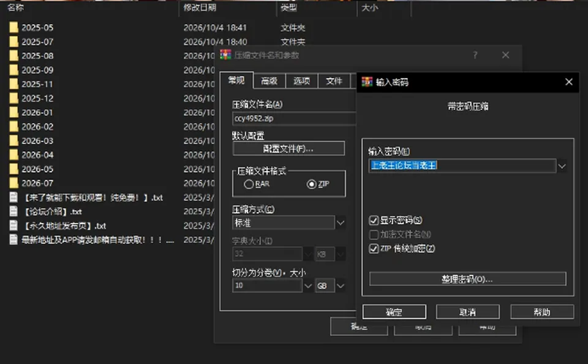Open the password history dropdown arrow
Screen dimensions: 588x364
tap(562, 166)
